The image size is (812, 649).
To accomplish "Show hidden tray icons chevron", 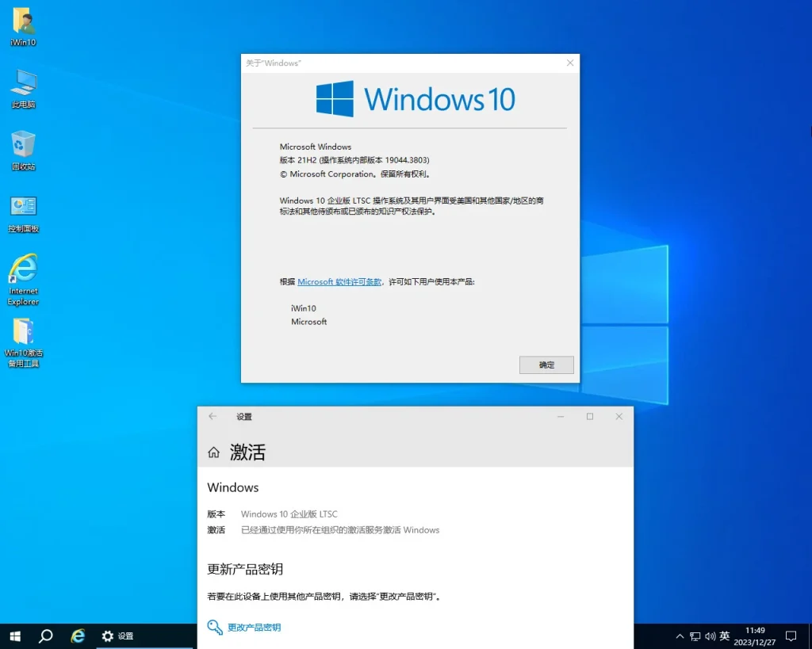I will click(680, 636).
